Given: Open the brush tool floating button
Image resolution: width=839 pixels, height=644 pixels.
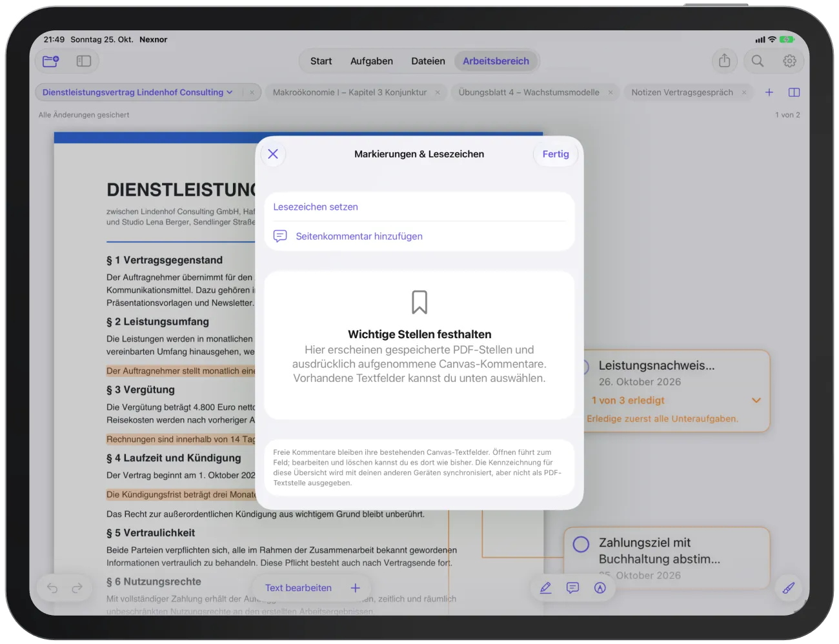Looking at the screenshot, I should (789, 588).
